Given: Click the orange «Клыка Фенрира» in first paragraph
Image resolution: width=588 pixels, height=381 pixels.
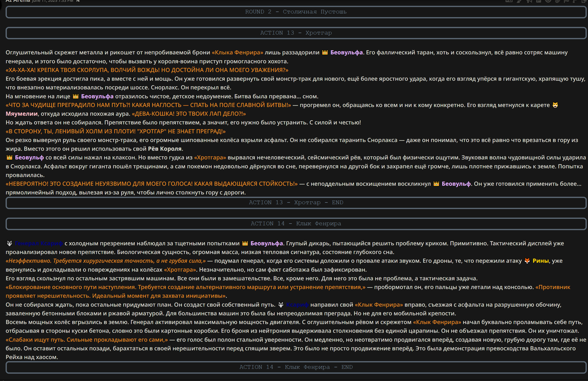Looking at the screenshot, I should [x=237, y=52].
